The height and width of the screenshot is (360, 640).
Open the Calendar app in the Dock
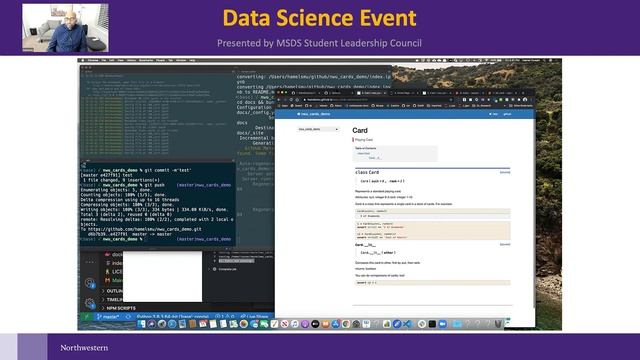click(x=203, y=324)
